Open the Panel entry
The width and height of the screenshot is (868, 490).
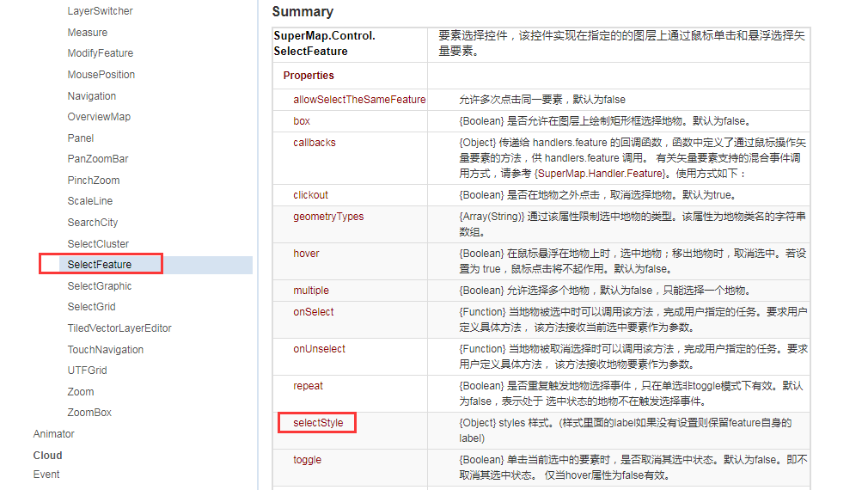click(81, 138)
